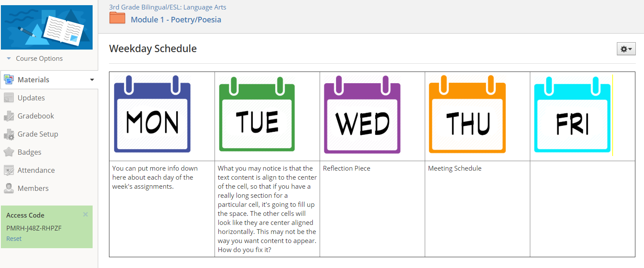Select the WED purple calendar image
The width and height of the screenshot is (644, 268).
click(x=362, y=115)
